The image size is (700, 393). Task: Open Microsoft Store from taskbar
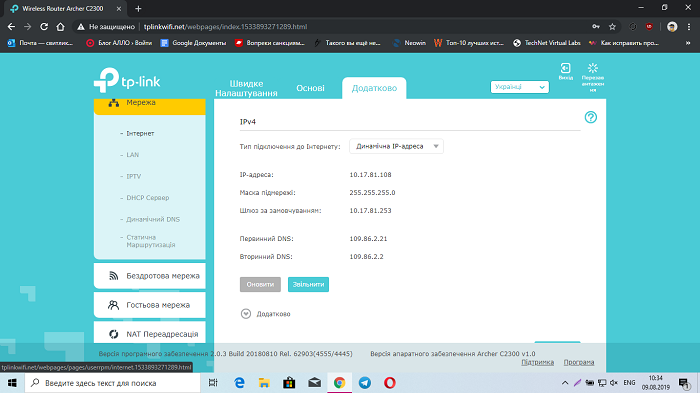click(x=289, y=383)
